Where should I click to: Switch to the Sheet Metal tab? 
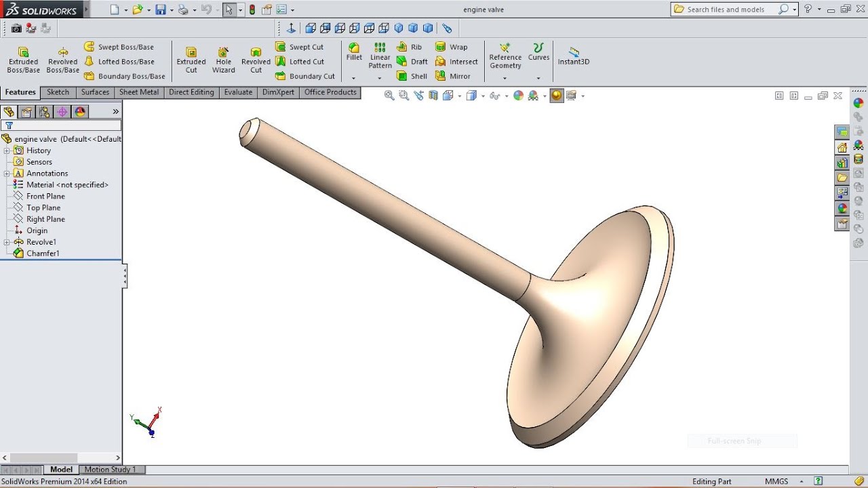coord(139,92)
